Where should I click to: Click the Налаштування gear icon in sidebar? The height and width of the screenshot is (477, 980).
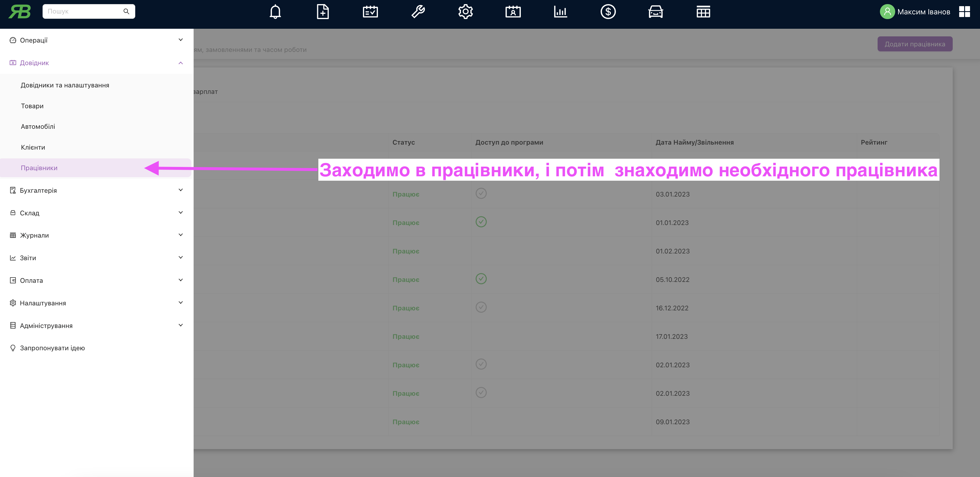pos(13,303)
